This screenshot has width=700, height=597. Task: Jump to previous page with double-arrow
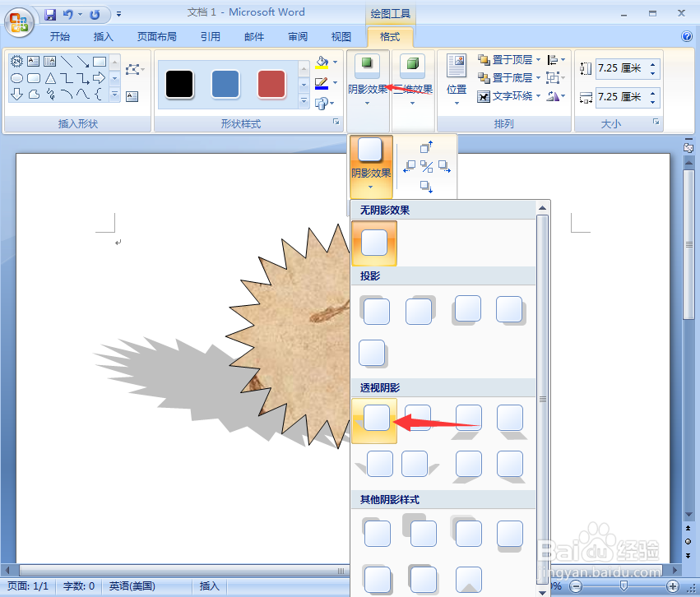(688, 528)
